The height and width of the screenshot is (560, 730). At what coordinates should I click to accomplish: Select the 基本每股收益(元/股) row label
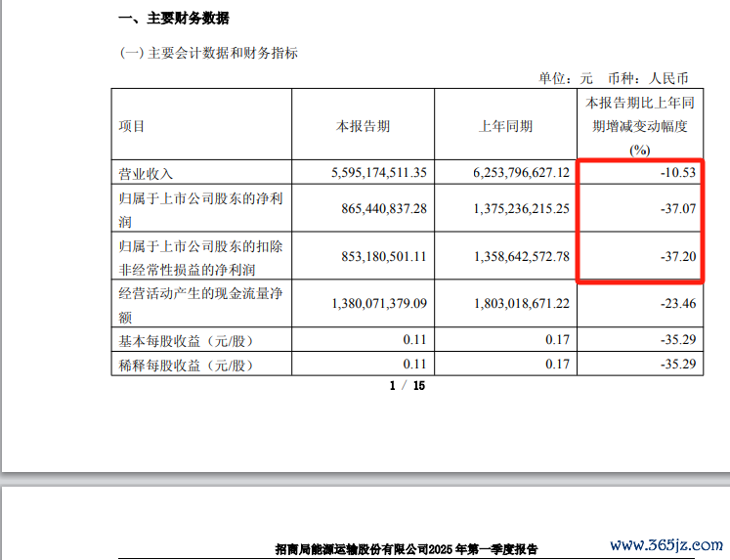point(186,340)
